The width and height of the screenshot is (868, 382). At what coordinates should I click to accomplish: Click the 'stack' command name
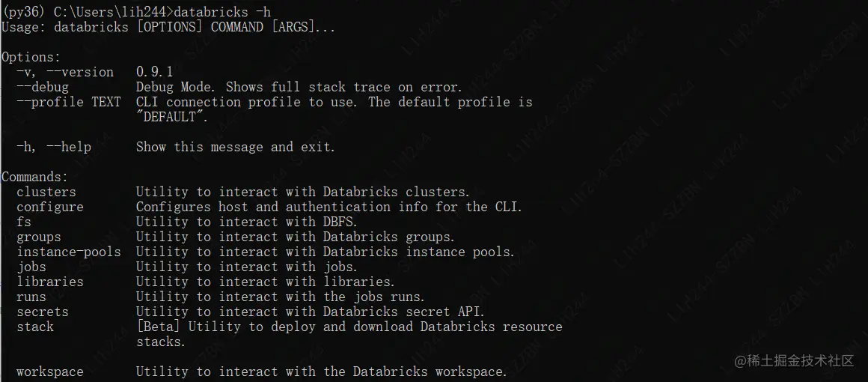[35, 327]
